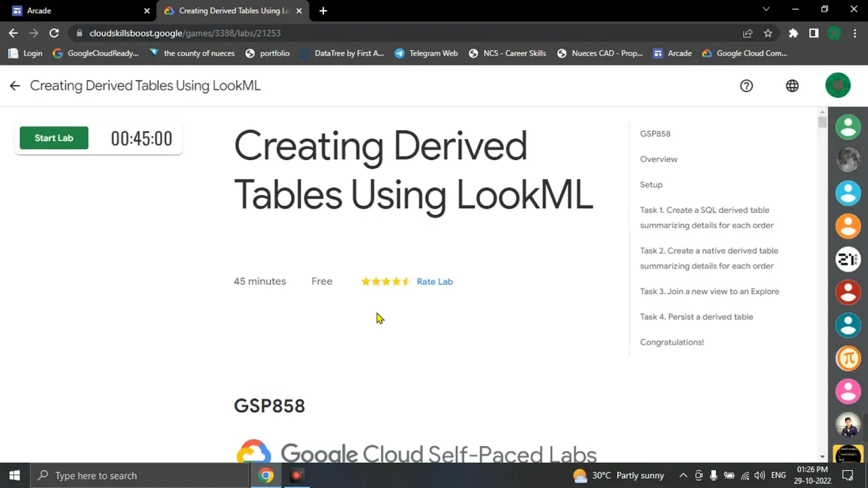The image size is (868, 488).
Task: Jump to Overview section in outline
Action: [x=658, y=159]
